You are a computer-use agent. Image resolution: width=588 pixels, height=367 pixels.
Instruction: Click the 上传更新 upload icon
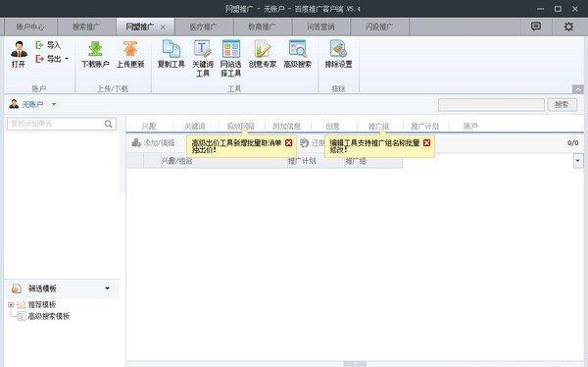pos(130,49)
